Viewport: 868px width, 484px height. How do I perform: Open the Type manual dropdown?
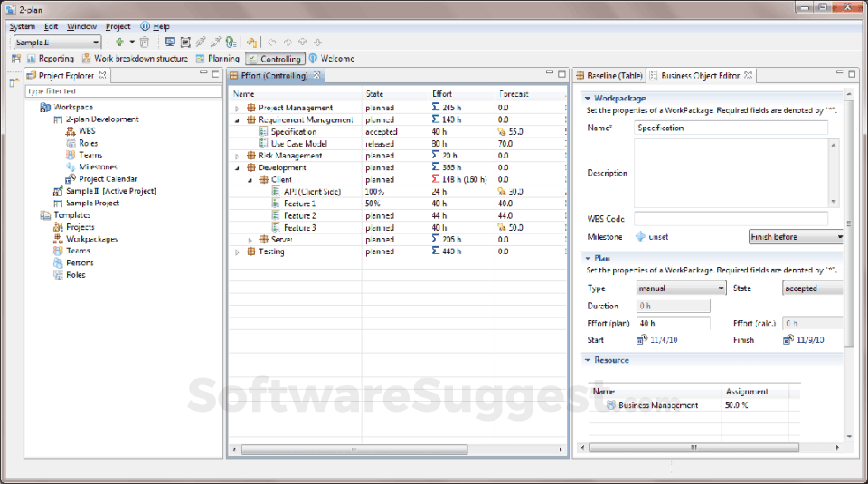coord(721,288)
